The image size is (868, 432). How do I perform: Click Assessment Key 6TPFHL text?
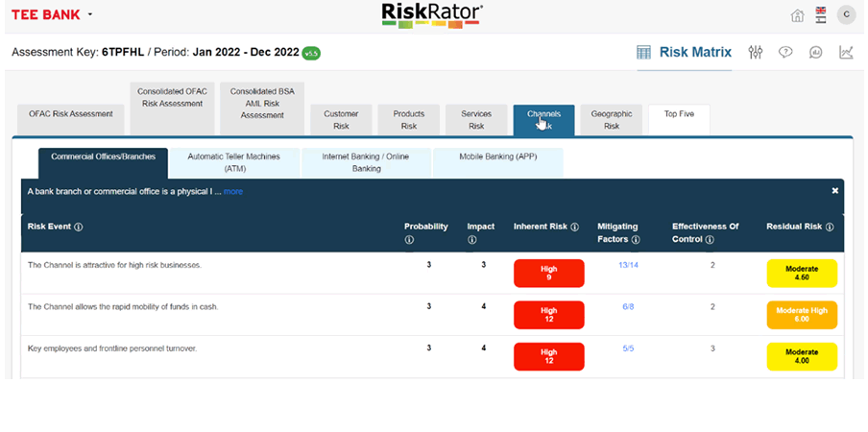pos(123,53)
